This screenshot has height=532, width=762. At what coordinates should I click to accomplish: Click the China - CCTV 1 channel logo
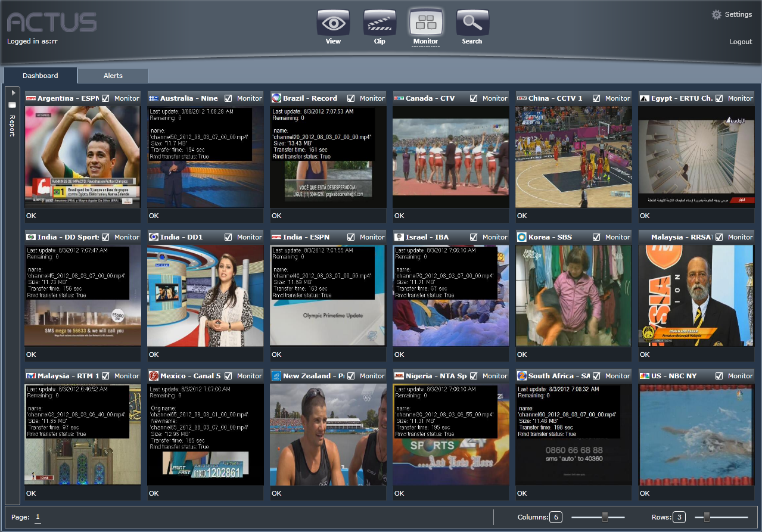point(522,98)
